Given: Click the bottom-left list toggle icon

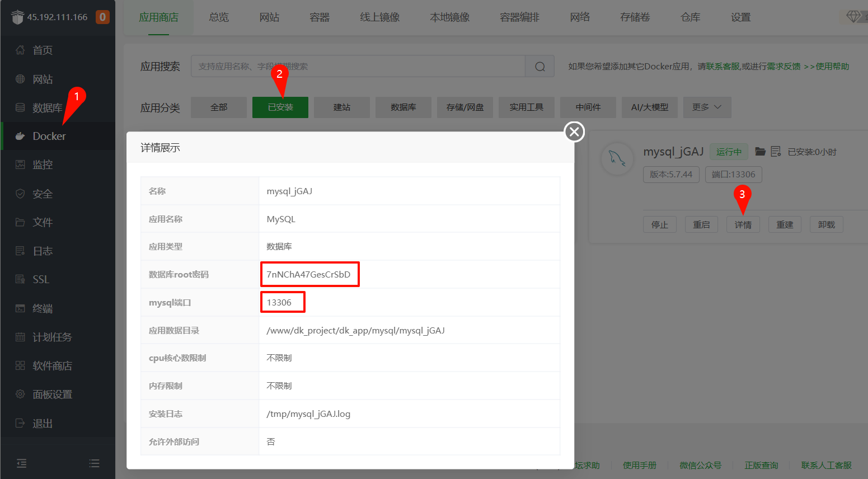Looking at the screenshot, I should click(94, 463).
